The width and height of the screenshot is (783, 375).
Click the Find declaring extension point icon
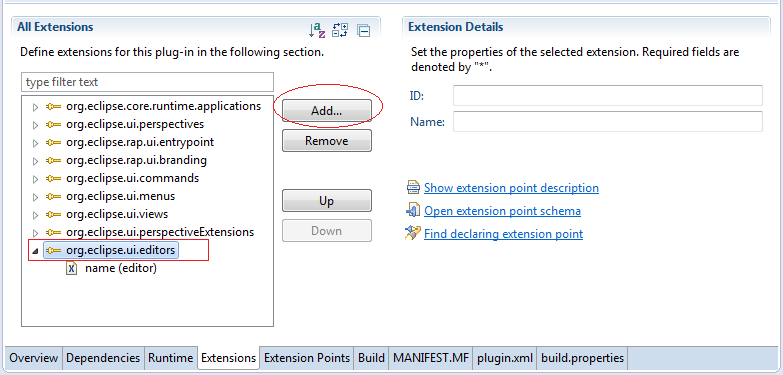413,233
